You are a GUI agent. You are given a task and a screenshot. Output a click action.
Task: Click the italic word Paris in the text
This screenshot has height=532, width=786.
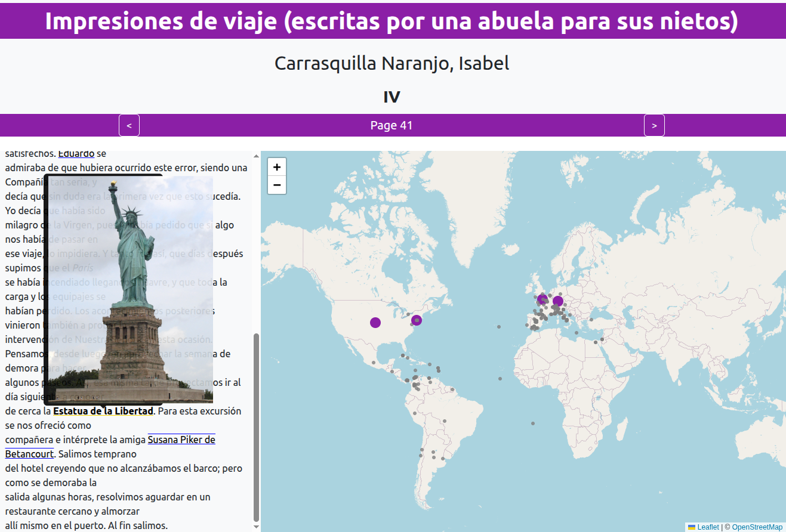pyautogui.click(x=82, y=268)
